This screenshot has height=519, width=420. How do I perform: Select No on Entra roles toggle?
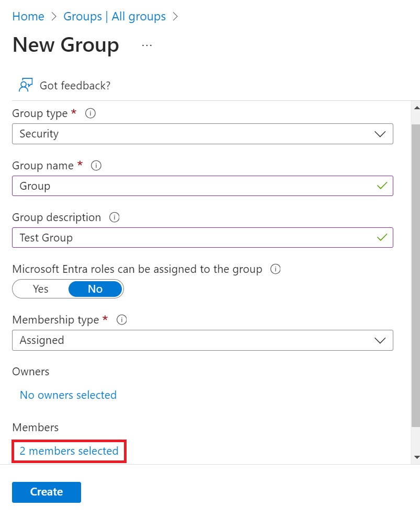(95, 289)
